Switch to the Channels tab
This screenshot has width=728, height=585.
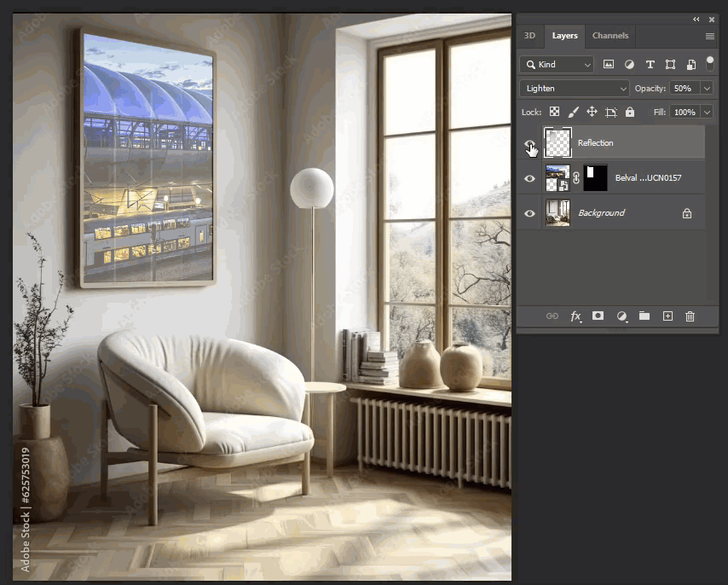pyautogui.click(x=610, y=36)
